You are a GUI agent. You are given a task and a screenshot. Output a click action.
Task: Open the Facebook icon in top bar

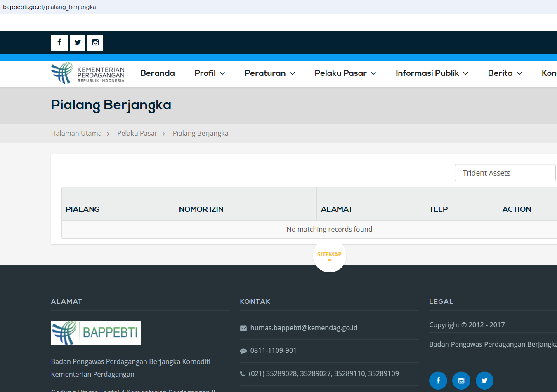59,42
